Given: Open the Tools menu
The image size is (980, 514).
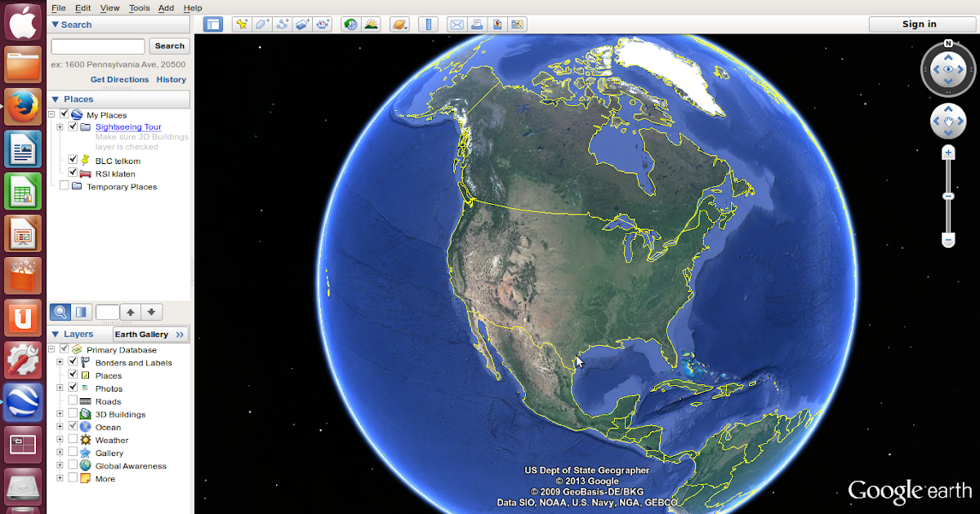Looking at the screenshot, I should coord(140,7).
